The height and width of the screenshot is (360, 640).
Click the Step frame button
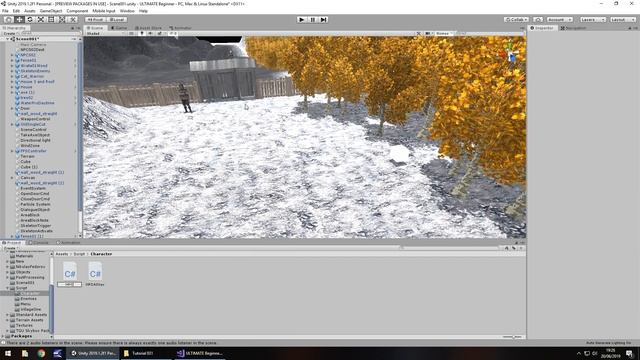[x=323, y=20]
